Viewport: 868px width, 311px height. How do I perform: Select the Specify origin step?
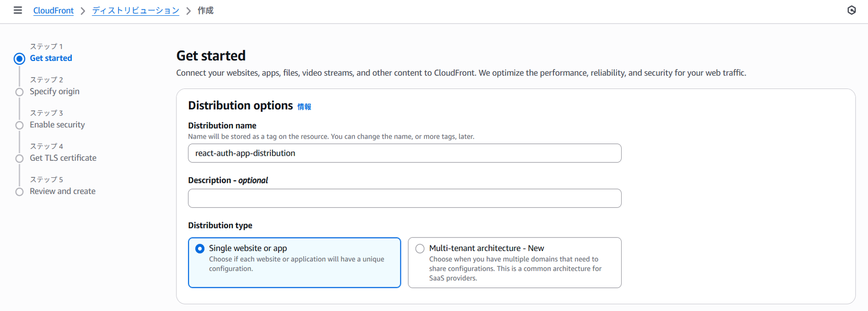point(55,92)
